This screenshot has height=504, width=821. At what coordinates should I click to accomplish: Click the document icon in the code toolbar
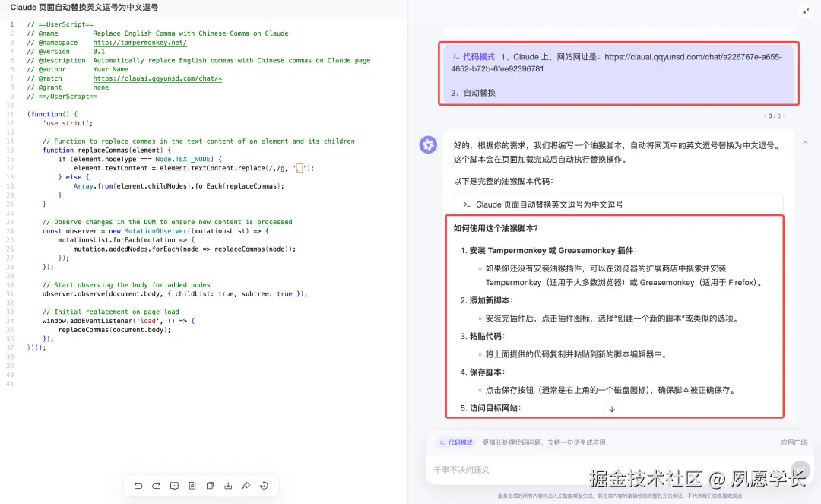(192, 486)
